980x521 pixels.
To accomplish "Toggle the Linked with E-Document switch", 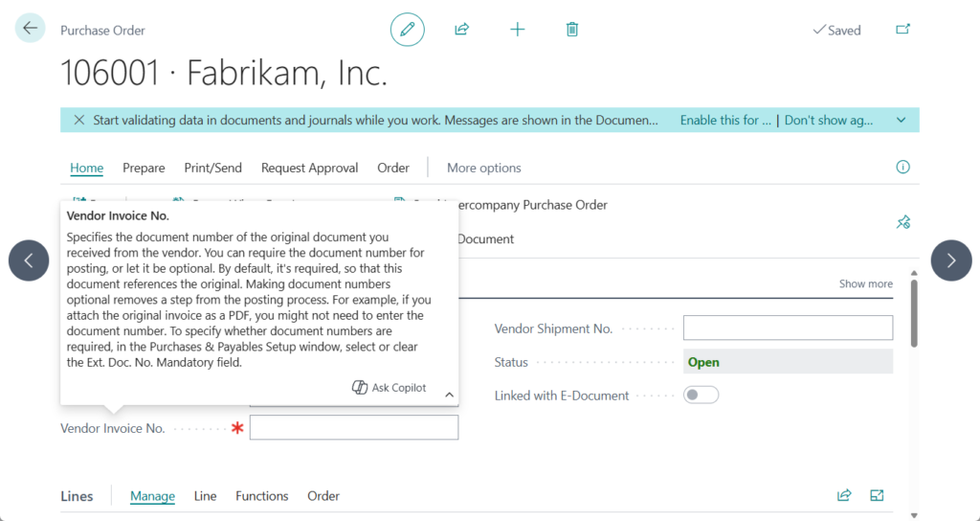I will point(701,395).
